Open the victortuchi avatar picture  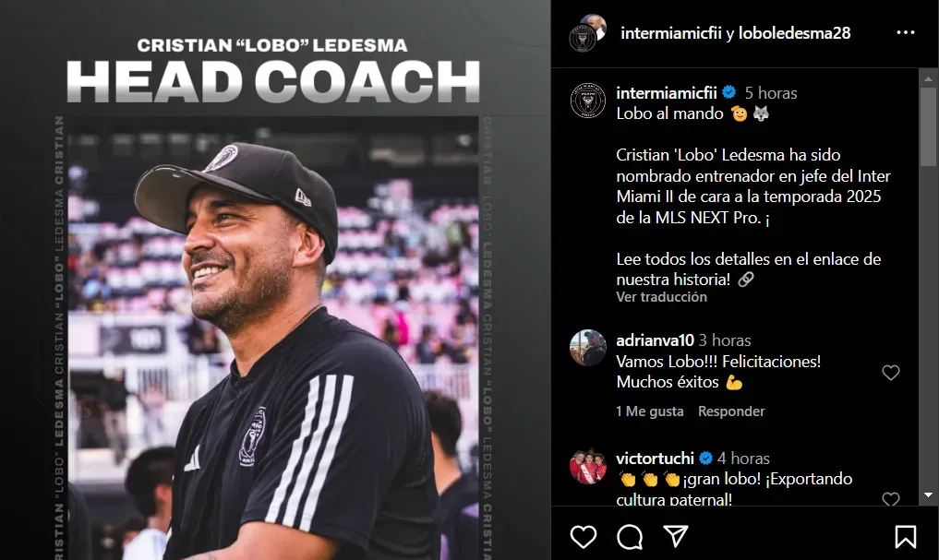click(587, 466)
